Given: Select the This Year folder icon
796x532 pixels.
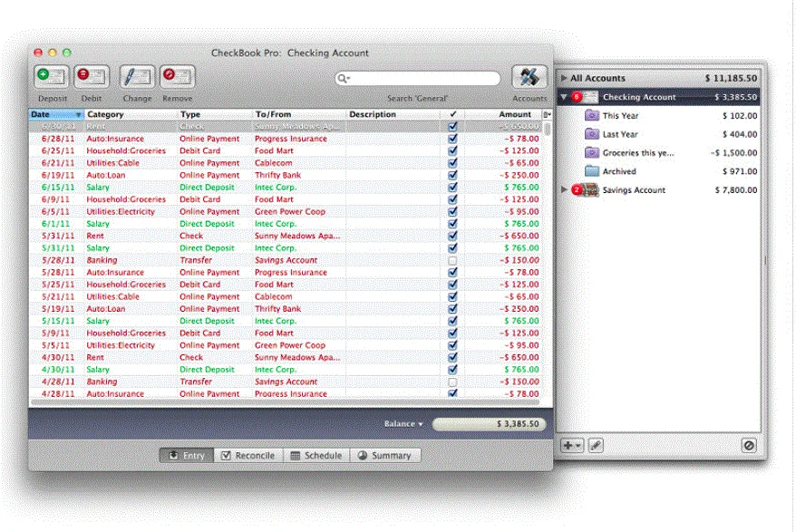Looking at the screenshot, I should click(x=592, y=115).
